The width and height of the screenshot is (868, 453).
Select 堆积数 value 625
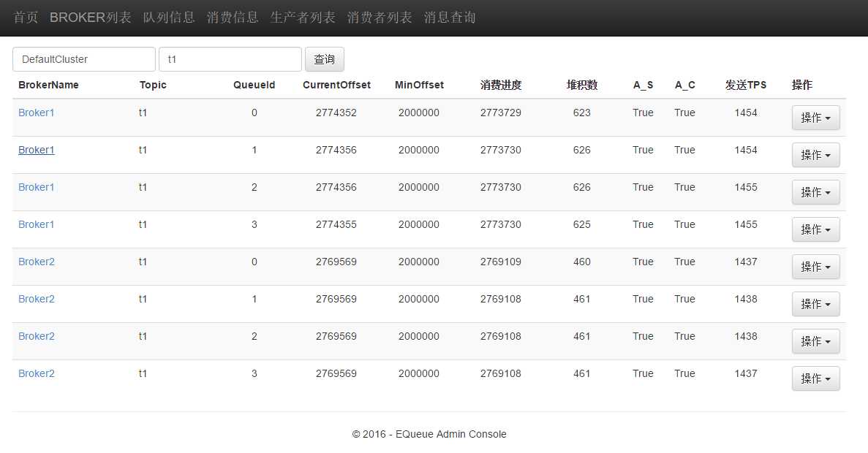pos(582,224)
